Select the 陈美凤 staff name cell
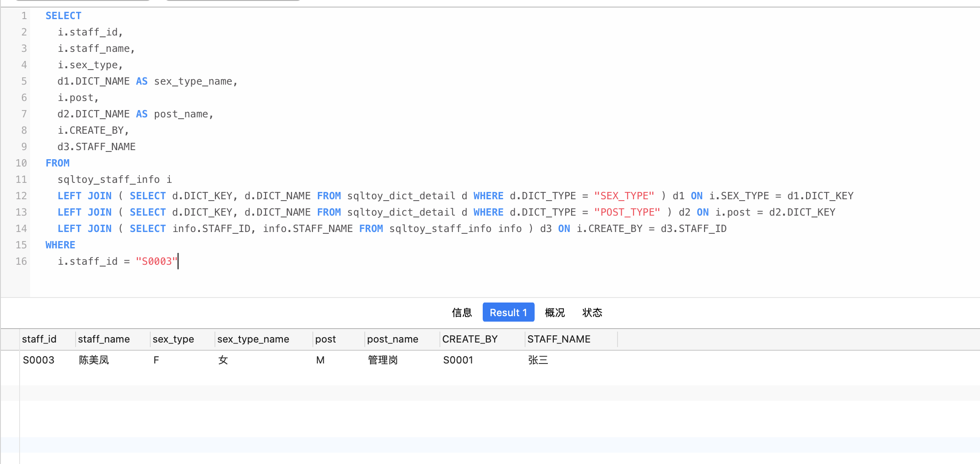Image resolution: width=980 pixels, height=464 pixels. [x=93, y=360]
